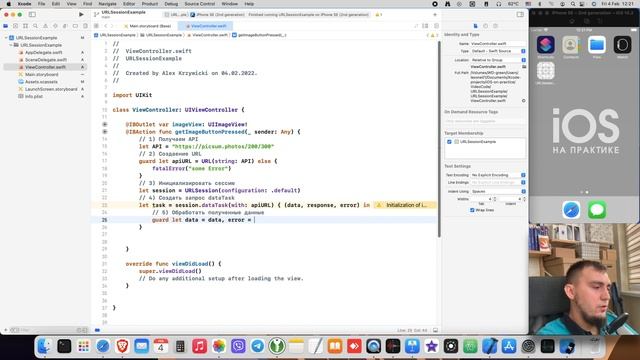Select AppDelegate.swift in navigator
This screenshot has height=360, width=640.
44,52
